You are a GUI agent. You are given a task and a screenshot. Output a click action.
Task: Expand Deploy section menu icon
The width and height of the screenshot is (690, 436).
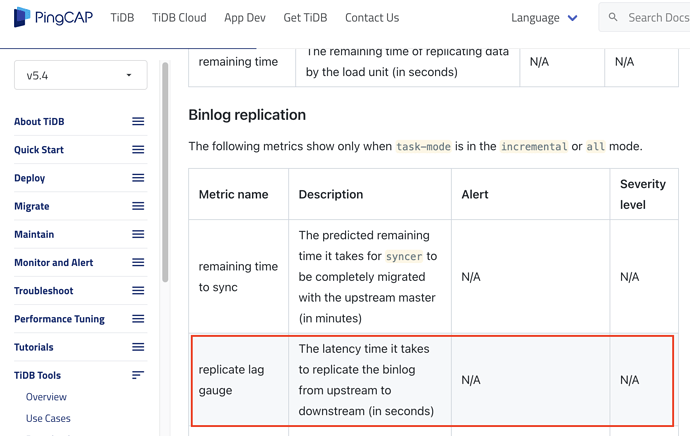point(138,178)
